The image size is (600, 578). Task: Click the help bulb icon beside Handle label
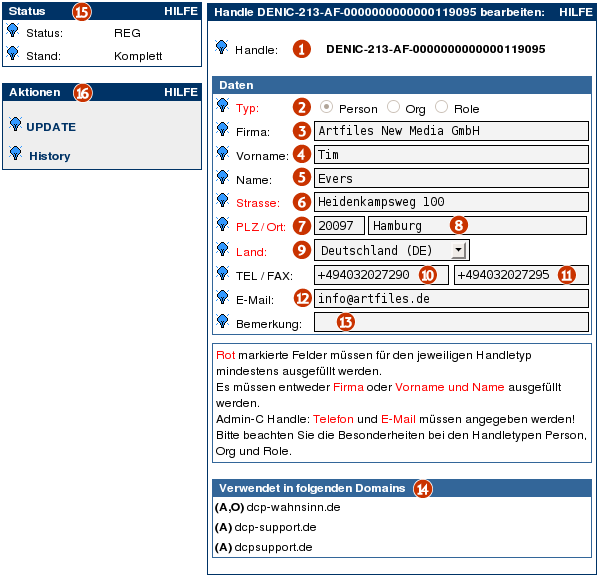click(x=222, y=47)
